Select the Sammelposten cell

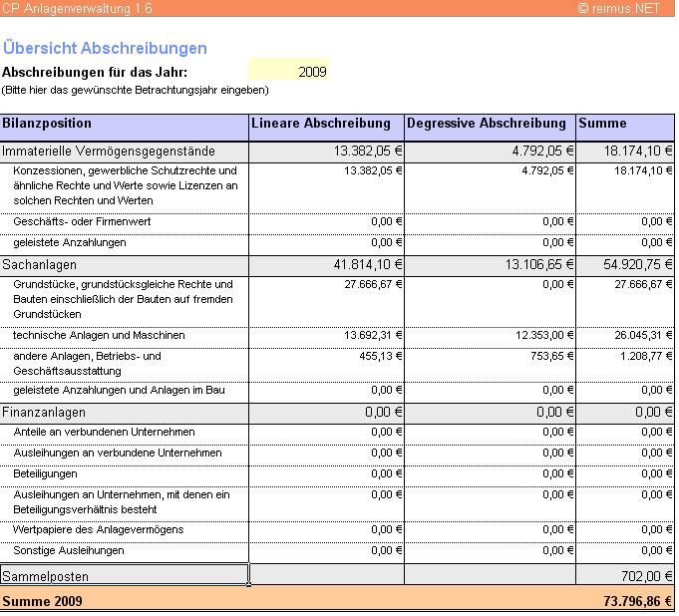[x=125, y=574]
